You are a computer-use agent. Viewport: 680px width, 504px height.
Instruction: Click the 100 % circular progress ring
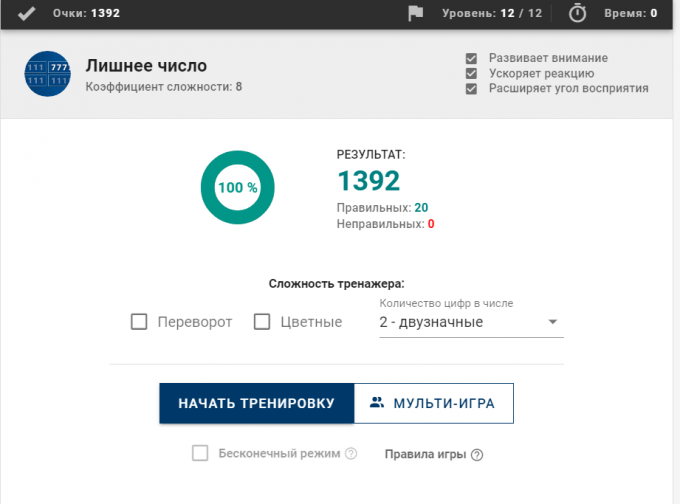pyautogui.click(x=238, y=187)
